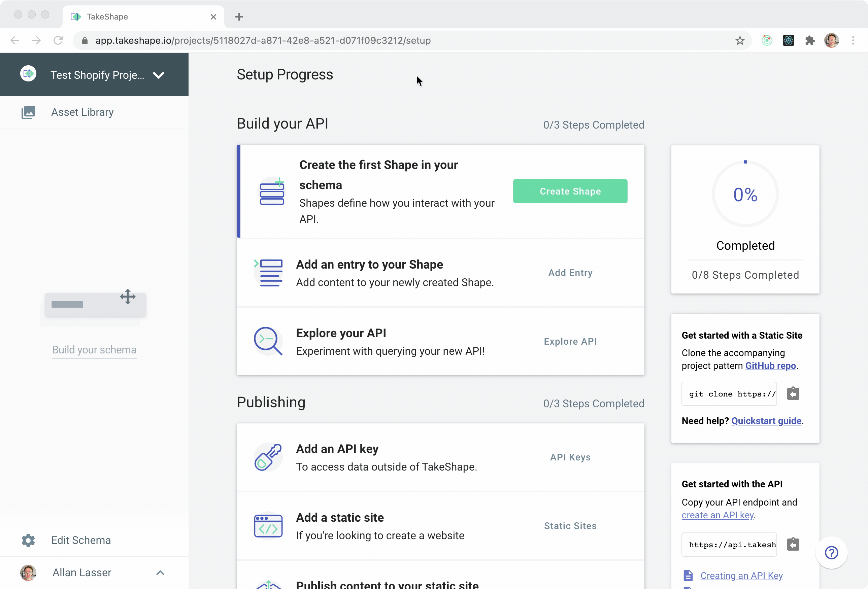Click the browser forward arrow
Image resolution: width=868 pixels, height=589 pixels.
[36, 40]
